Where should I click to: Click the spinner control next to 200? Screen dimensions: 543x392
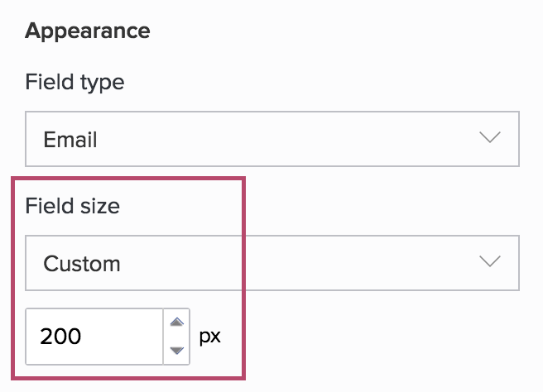pos(175,337)
